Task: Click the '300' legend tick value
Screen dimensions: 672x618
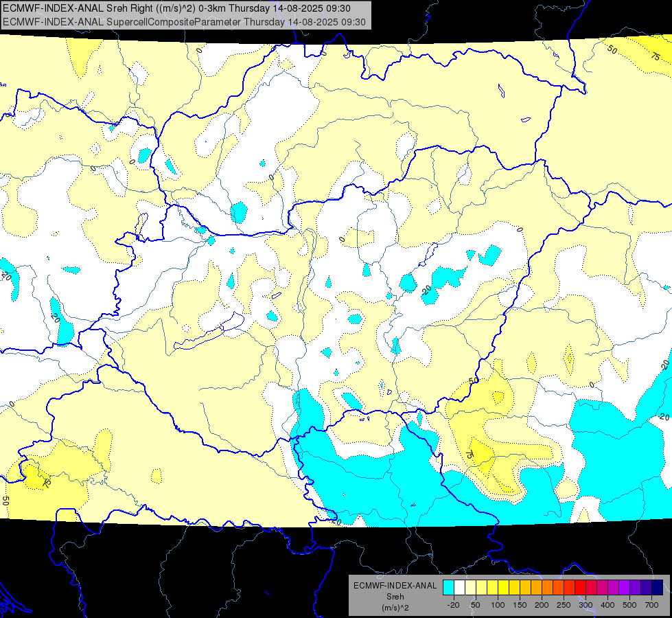Action: coord(586,605)
